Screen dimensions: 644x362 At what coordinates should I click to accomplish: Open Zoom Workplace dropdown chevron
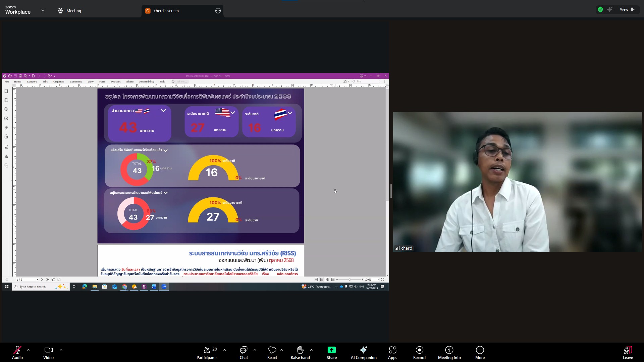(43, 10)
